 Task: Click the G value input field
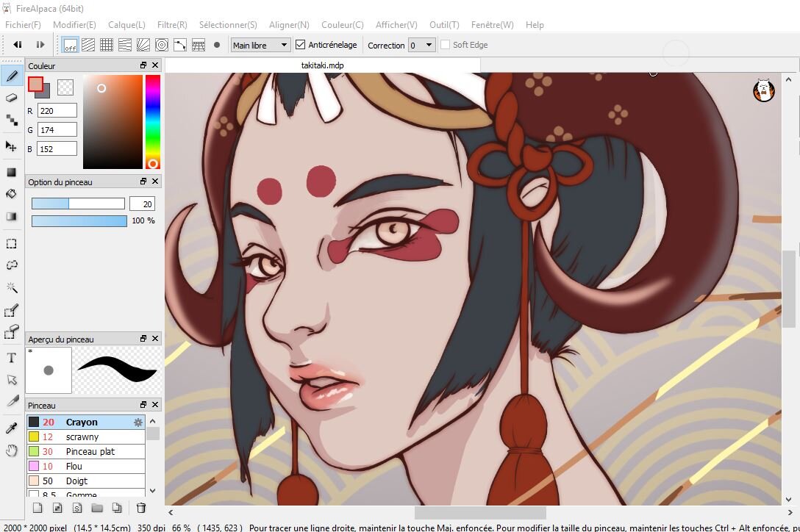click(x=57, y=129)
